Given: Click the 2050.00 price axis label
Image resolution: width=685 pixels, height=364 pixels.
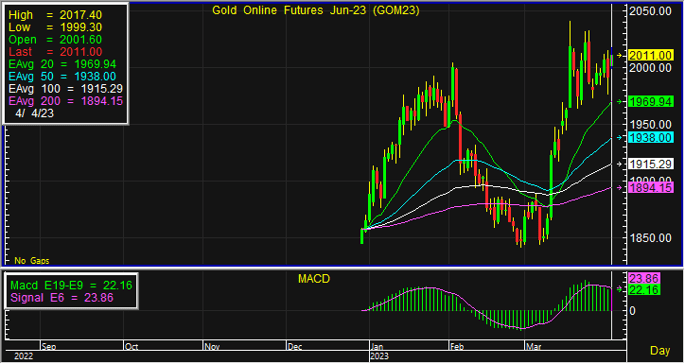Looking at the screenshot, I should coord(650,11).
